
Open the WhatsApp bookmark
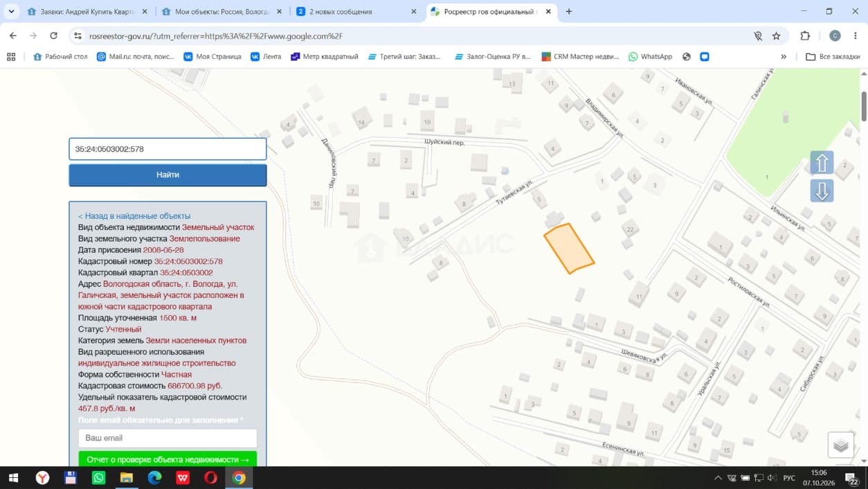[650, 57]
